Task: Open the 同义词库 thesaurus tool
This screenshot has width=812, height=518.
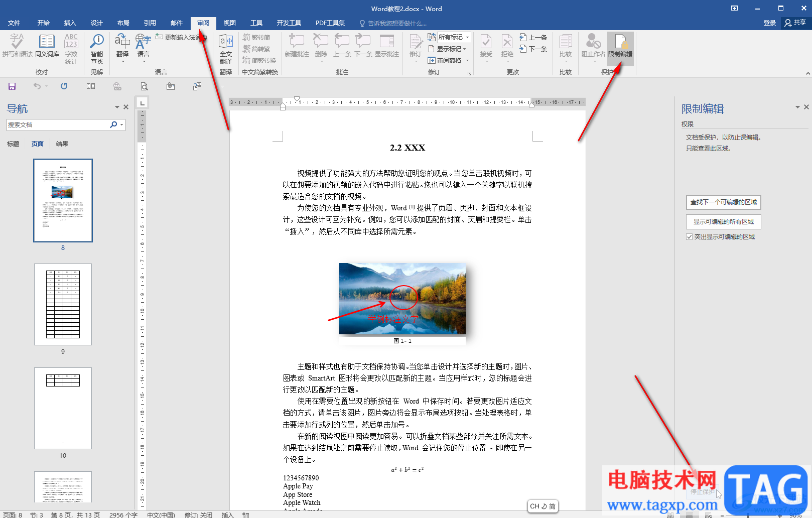Action: coord(47,46)
